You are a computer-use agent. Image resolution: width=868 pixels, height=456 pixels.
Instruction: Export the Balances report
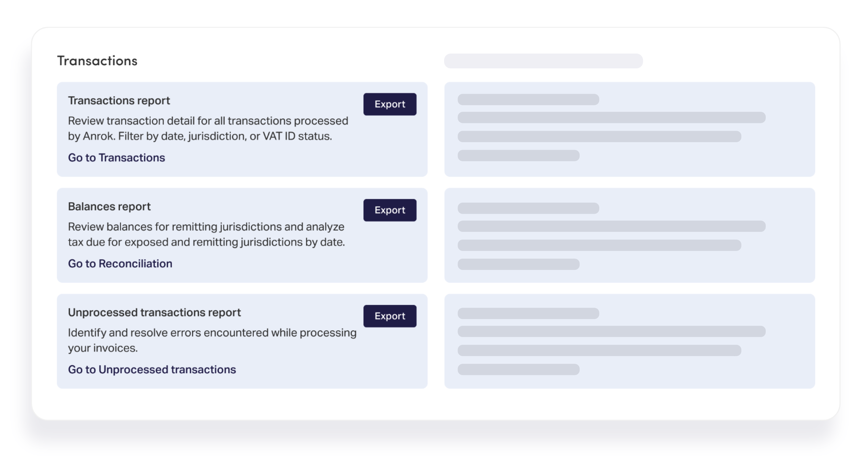(389, 210)
